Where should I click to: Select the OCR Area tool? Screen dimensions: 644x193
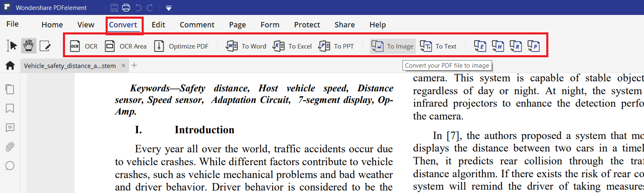coord(125,46)
